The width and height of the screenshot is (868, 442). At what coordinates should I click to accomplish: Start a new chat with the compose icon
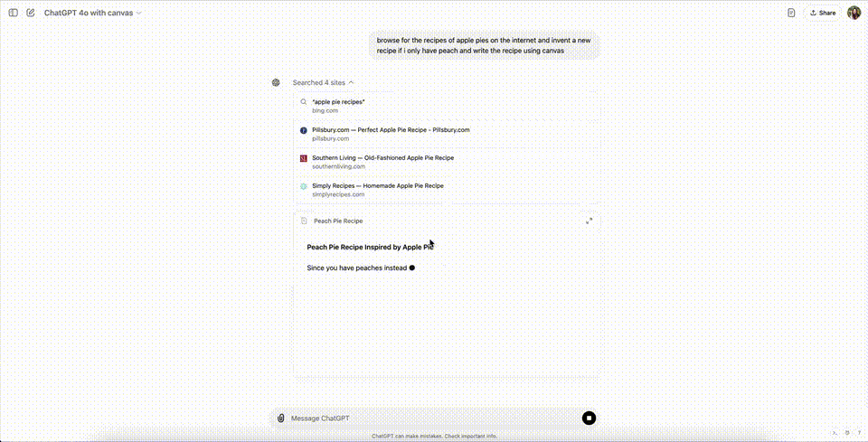[31, 13]
